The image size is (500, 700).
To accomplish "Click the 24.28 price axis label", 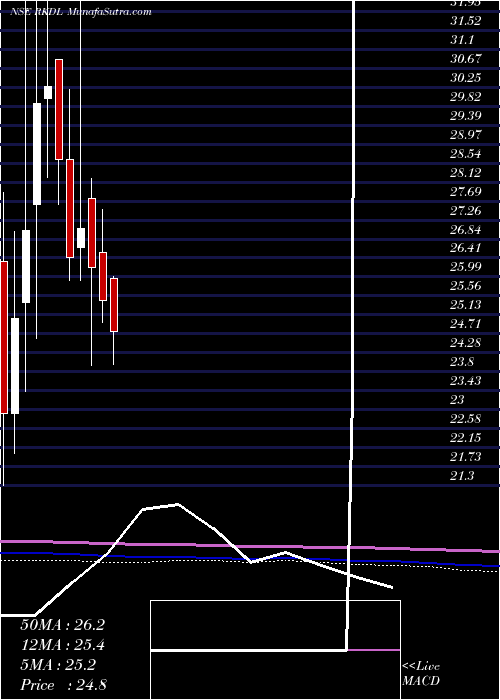I will click(x=466, y=342).
